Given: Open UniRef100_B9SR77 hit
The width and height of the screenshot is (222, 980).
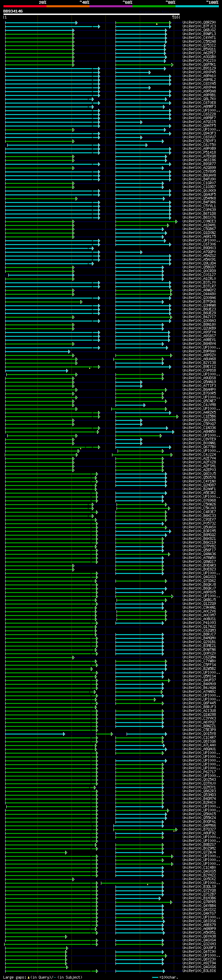Looking at the screenshot, I should tap(199, 164).
